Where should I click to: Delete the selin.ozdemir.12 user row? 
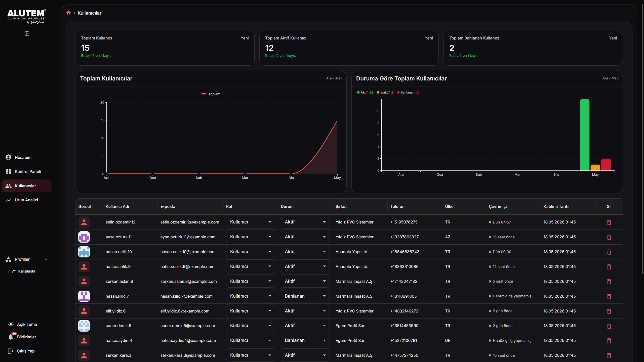(609, 222)
